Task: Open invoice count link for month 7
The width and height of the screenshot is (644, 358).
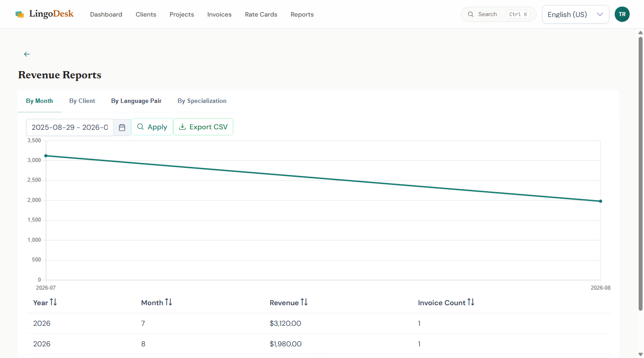Action: (x=419, y=324)
